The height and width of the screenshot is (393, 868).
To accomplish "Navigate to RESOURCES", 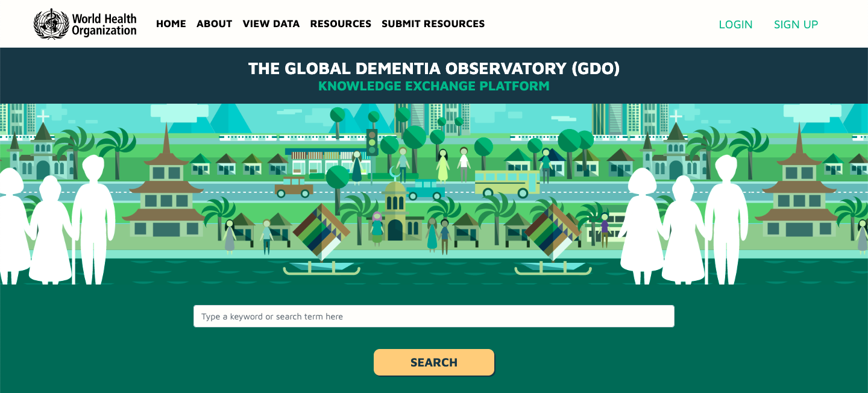I will click(x=341, y=24).
